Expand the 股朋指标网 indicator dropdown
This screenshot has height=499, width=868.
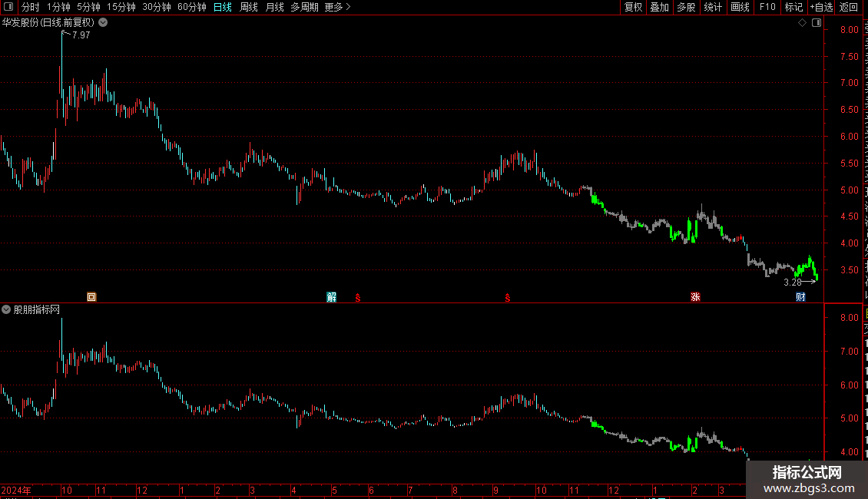pos(6,310)
